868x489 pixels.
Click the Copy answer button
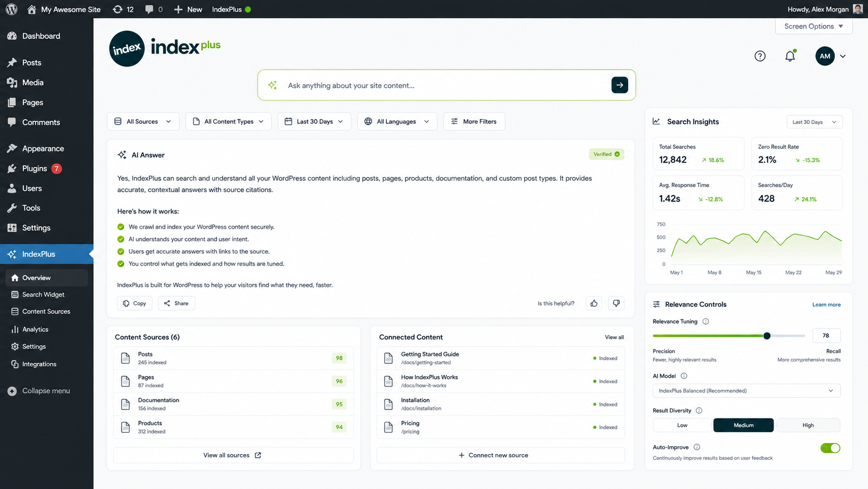[134, 303]
